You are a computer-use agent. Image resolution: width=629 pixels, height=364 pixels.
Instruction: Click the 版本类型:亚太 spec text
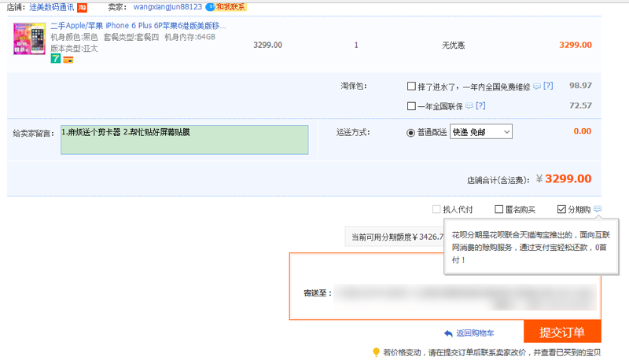click(74, 49)
